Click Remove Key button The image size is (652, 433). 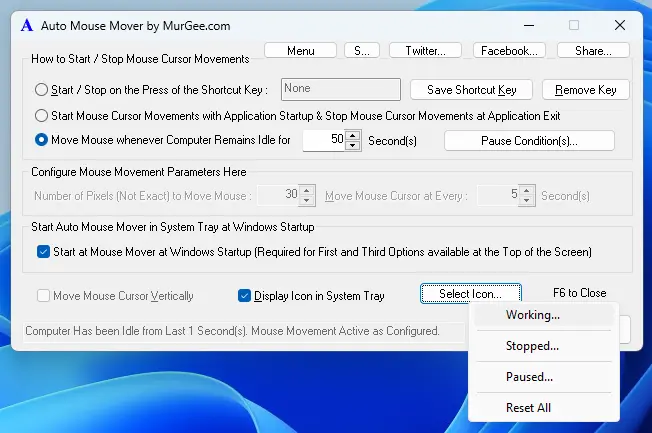coord(585,89)
